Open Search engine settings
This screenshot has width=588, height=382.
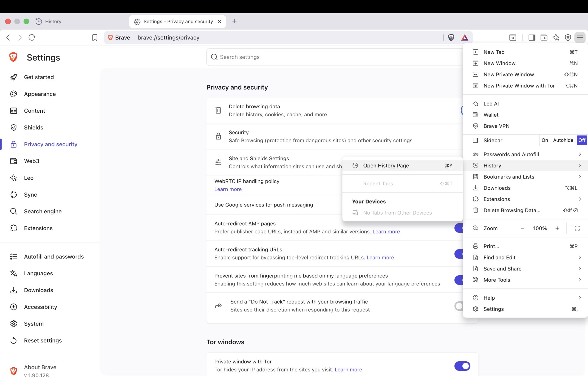50,212
